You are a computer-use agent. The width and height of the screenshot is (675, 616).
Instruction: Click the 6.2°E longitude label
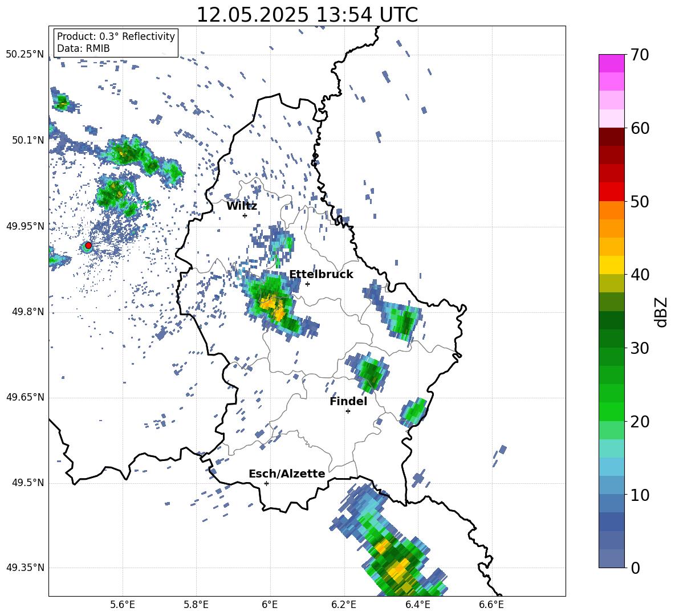point(344,605)
